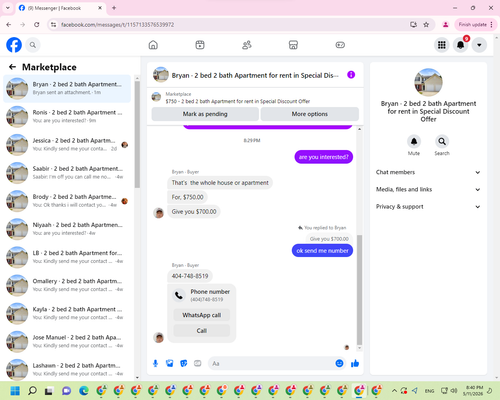Image resolution: width=500 pixels, height=400 pixels.
Task: Open the browser tab search dropdown
Action: tap(8, 8)
